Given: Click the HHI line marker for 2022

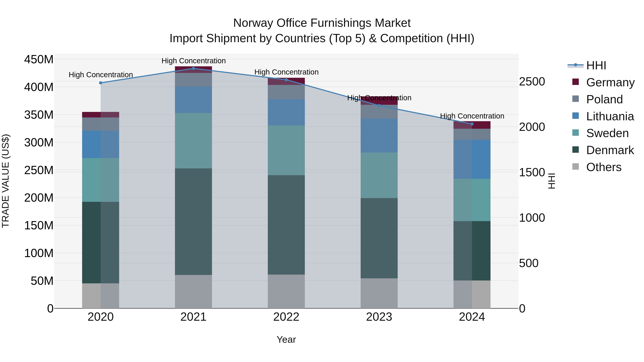Looking at the screenshot, I should 287,80.
